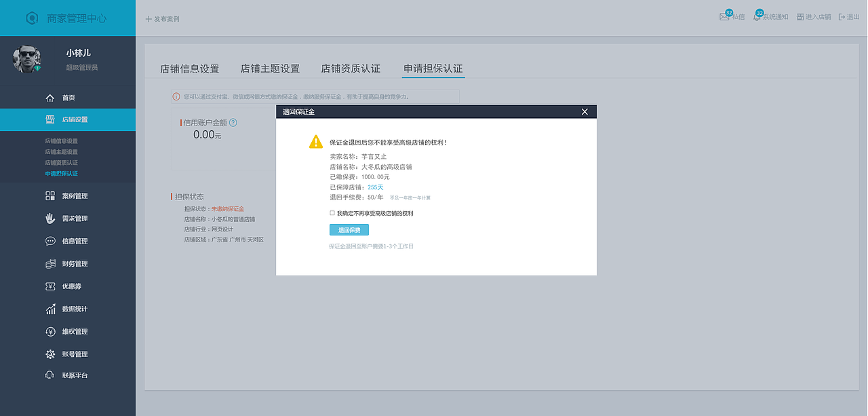Open sidebar submenu 店铺信息设置
868x416 pixels.
(62, 141)
